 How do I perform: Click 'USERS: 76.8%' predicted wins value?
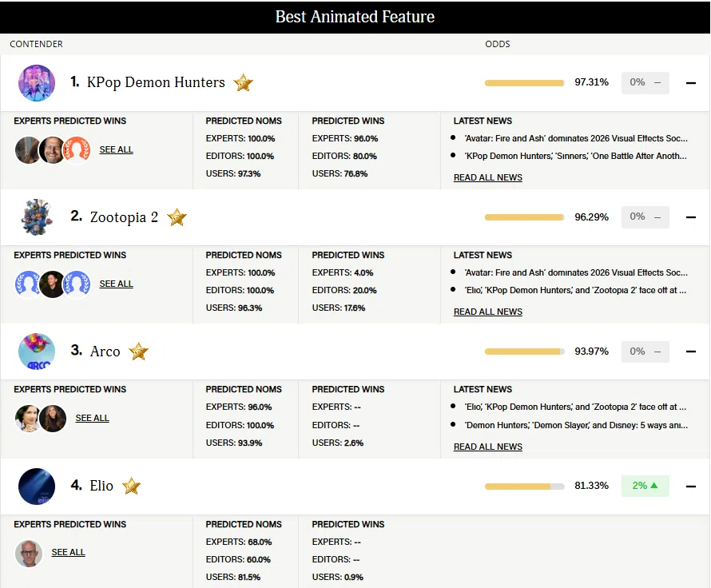pyautogui.click(x=340, y=173)
